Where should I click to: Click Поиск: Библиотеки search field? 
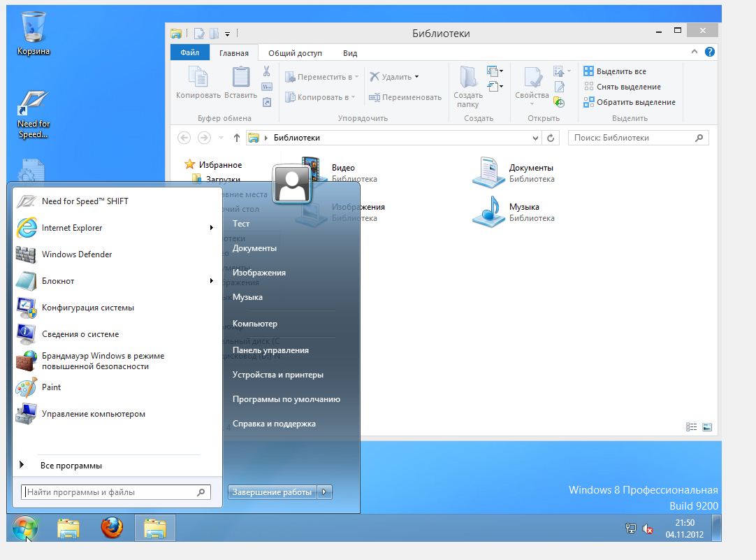click(639, 138)
